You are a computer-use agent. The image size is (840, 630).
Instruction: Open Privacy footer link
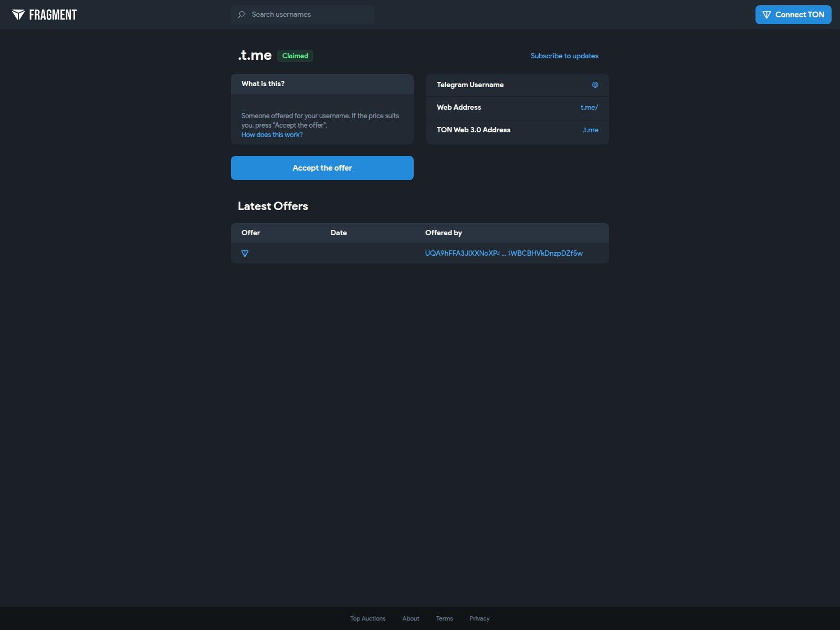[x=479, y=618]
